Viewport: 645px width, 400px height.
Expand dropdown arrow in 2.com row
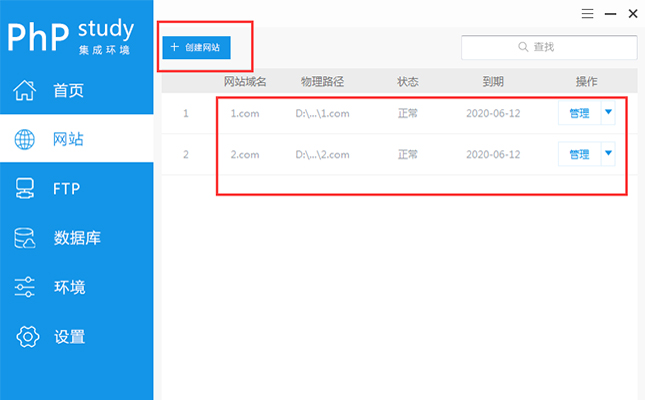[608, 153]
